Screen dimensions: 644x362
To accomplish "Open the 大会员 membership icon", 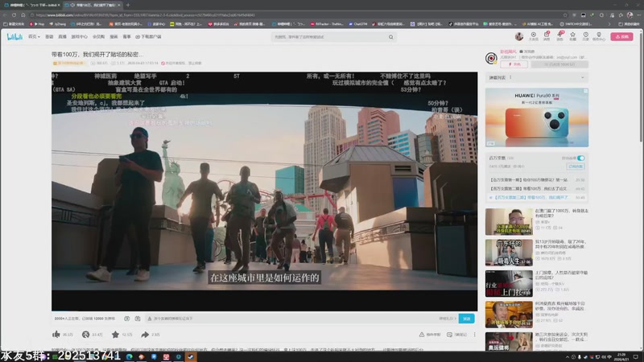I will click(x=534, y=36).
